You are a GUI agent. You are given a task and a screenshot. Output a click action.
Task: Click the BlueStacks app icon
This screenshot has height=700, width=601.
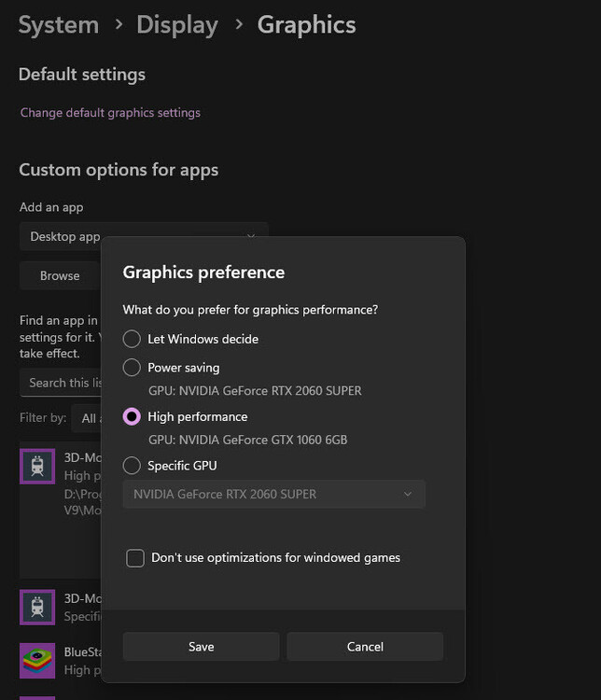click(x=37, y=660)
